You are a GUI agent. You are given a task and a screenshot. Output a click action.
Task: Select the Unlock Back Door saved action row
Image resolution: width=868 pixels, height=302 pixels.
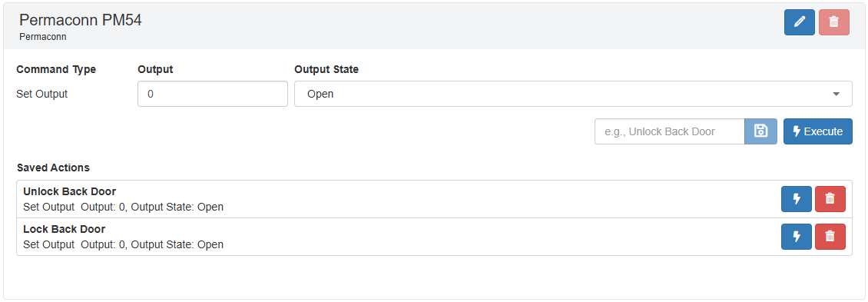pyautogui.click(x=435, y=199)
